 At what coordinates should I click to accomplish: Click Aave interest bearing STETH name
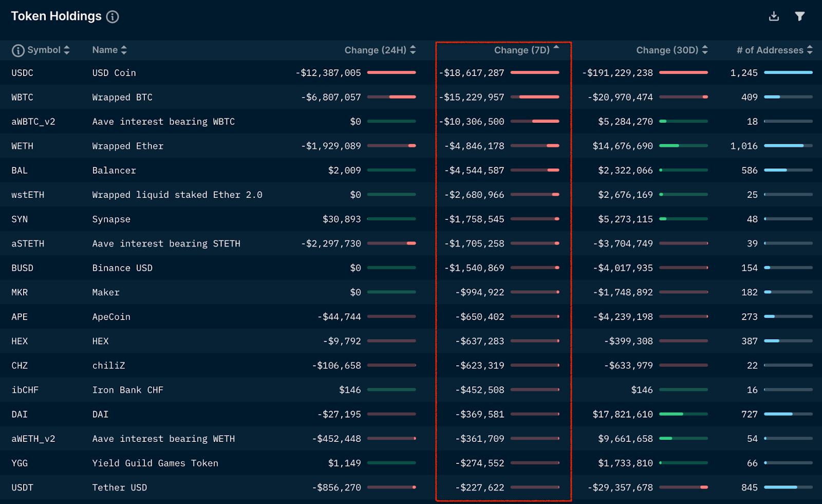click(x=166, y=244)
